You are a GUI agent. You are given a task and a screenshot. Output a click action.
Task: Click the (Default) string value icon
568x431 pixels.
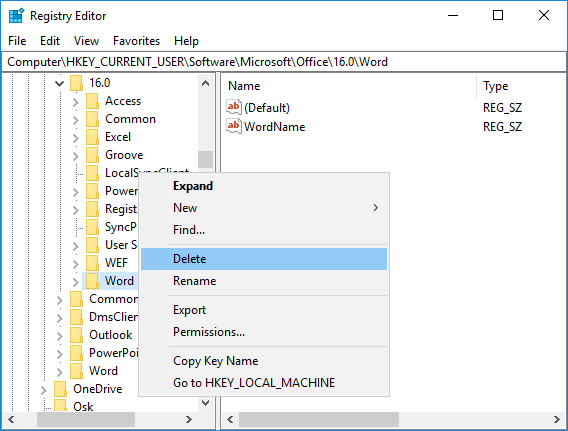[234, 107]
